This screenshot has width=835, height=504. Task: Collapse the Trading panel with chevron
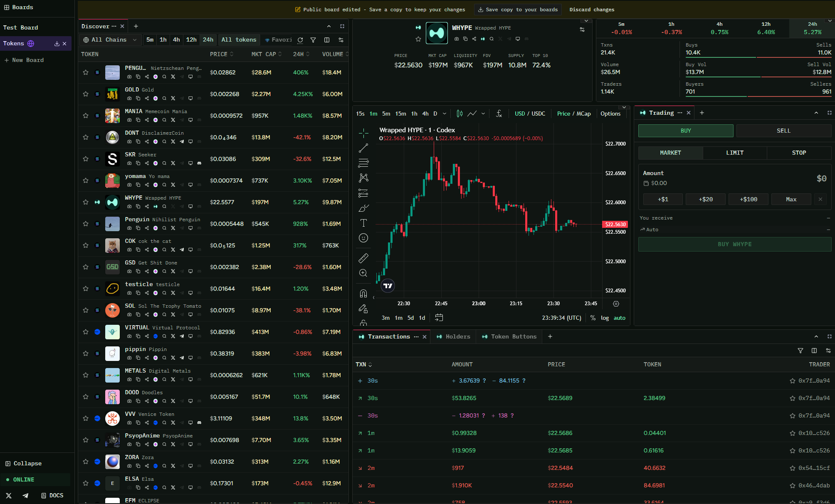pos(816,113)
